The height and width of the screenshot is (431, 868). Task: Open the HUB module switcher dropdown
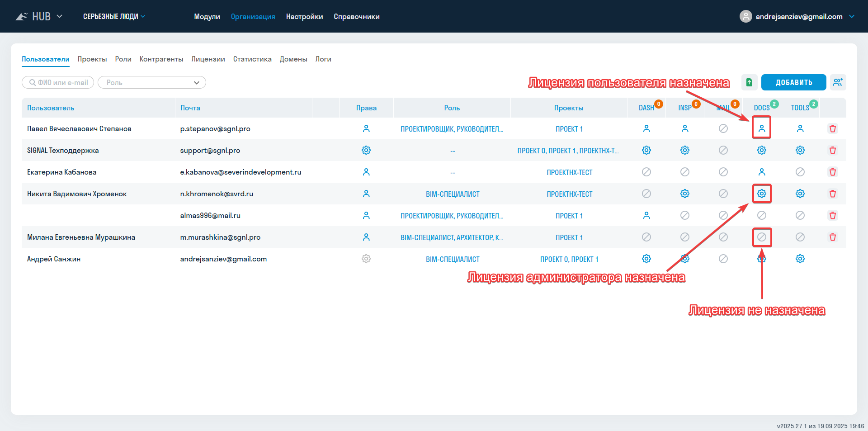(40, 17)
